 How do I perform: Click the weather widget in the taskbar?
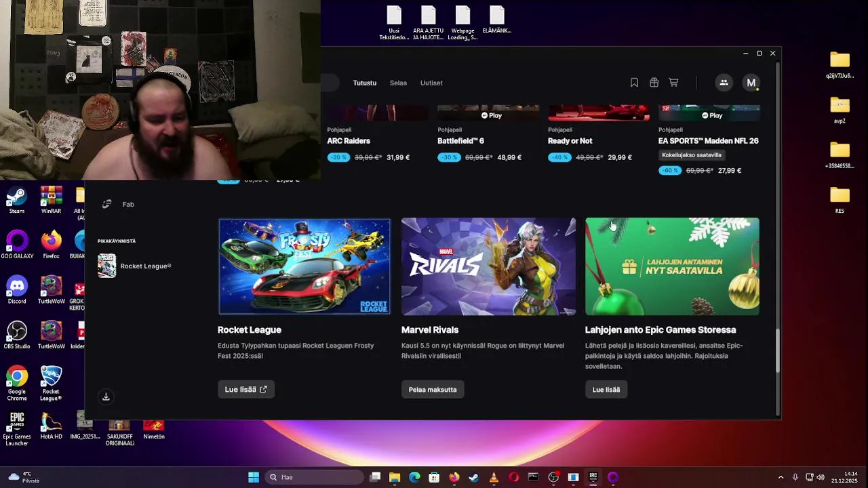[x=23, y=477]
